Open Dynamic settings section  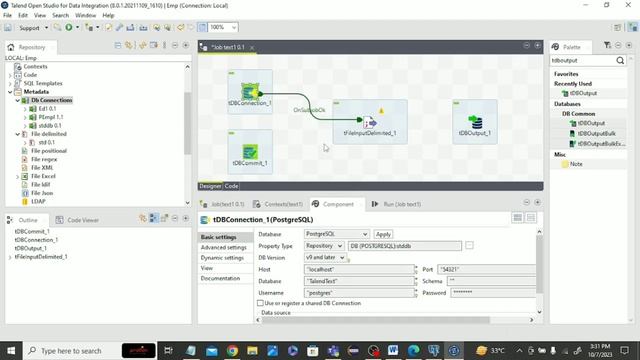[222, 258]
